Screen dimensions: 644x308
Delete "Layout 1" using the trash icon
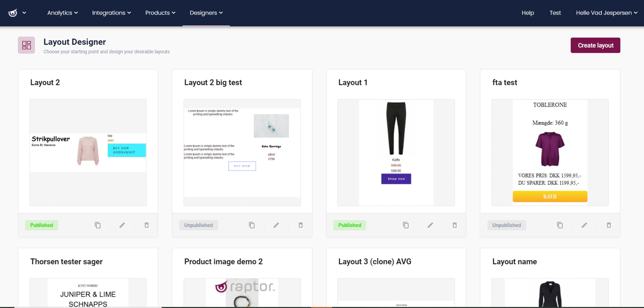[454, 225]
